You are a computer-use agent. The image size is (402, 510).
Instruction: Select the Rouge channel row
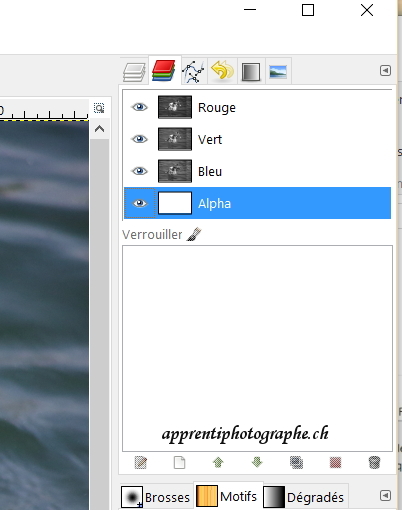click(x=257, y=107)
